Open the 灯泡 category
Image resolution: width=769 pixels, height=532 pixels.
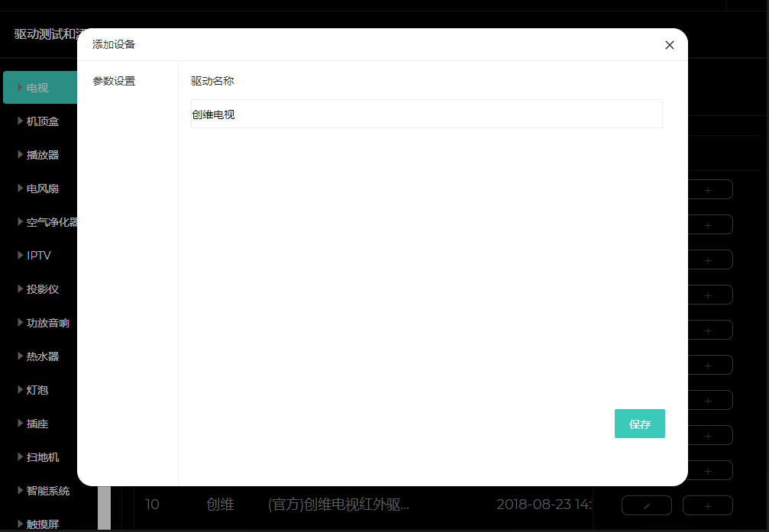pyautogui.click(x=37, y=390)
